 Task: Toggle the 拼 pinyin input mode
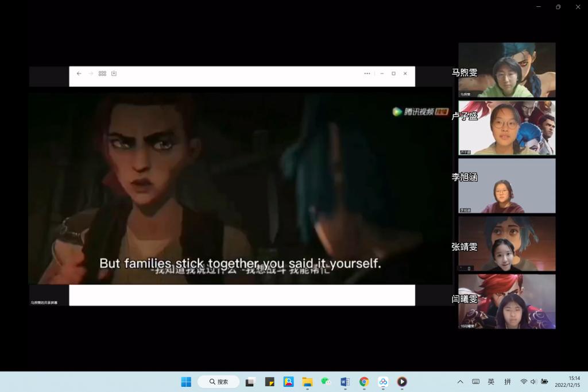(x=508, y=382)
